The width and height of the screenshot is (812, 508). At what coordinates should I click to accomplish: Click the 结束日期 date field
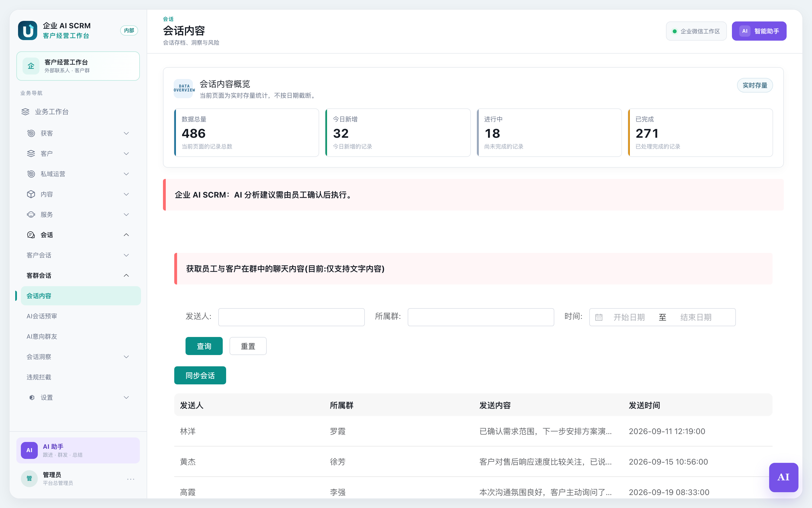(x=696, y=317)
